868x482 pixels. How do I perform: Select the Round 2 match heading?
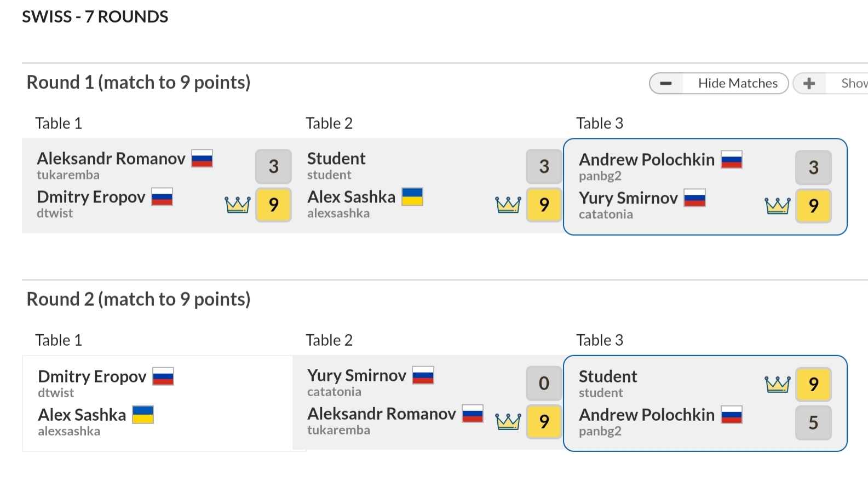[x=139, y=299]
